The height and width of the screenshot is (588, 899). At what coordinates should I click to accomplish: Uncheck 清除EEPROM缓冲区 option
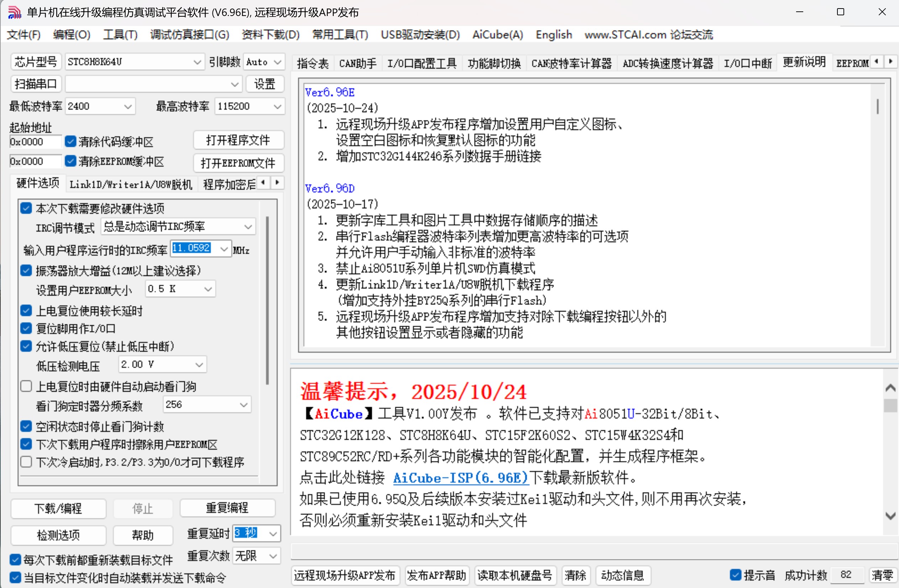[x=70, y=161]
